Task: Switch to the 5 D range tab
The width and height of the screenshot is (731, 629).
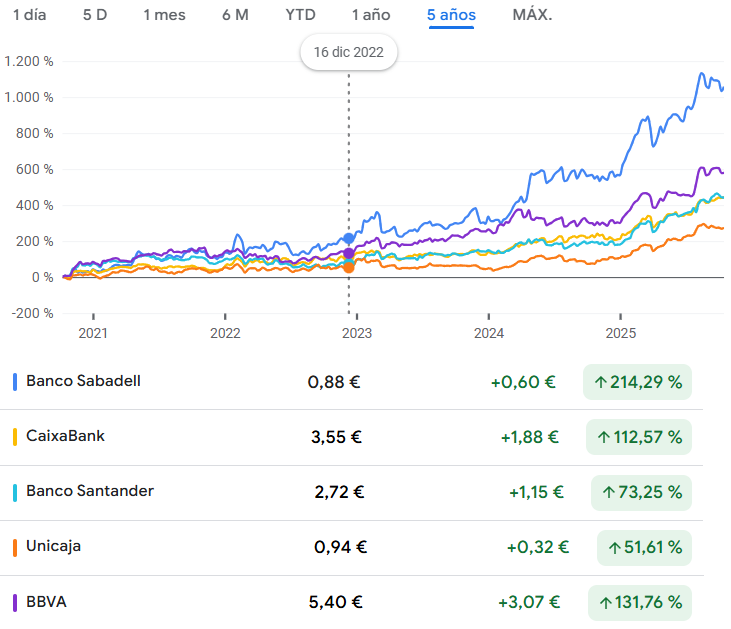Action: pyautogui.click(x=95, y=15)
